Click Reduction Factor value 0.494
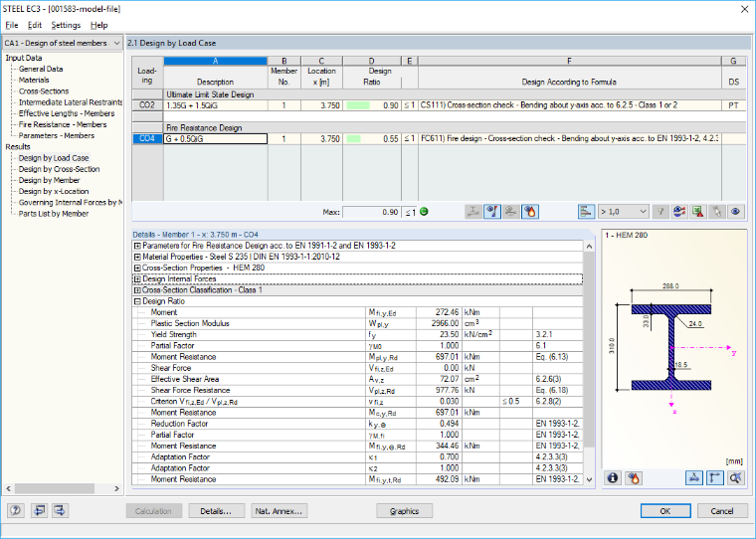 click(440, 424)
